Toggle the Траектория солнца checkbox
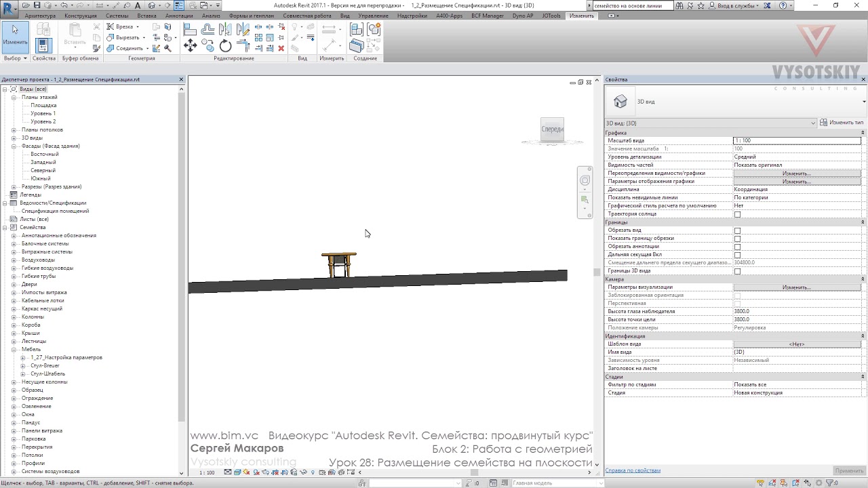868x488 pixels. click(x=737, y=214)
